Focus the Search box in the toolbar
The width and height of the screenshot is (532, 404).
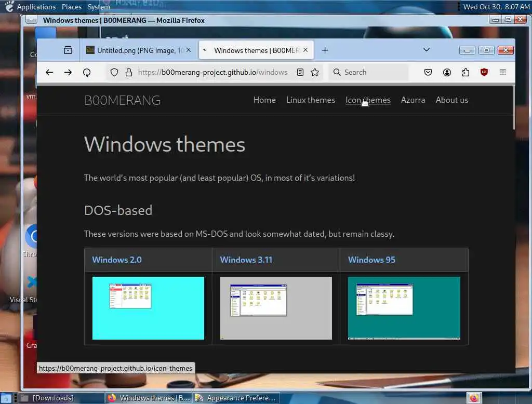[368, 72]
